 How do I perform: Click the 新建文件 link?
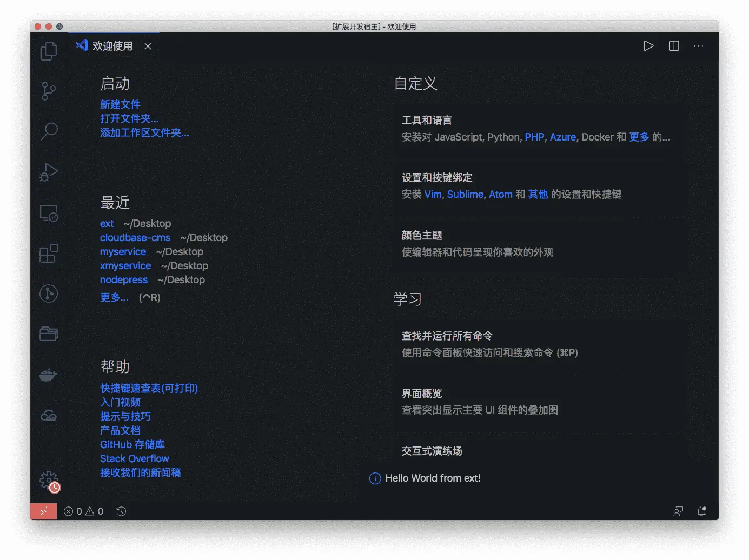point(120,104)
